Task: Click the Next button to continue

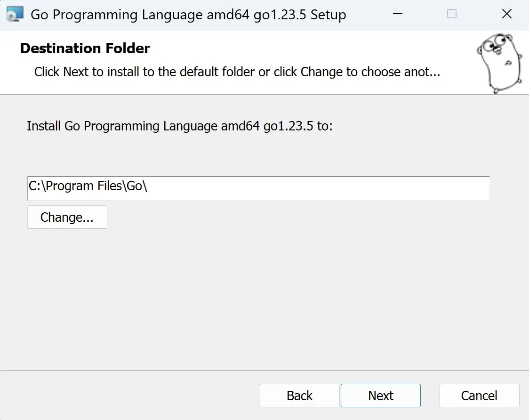Action: [x=381, y=396]
